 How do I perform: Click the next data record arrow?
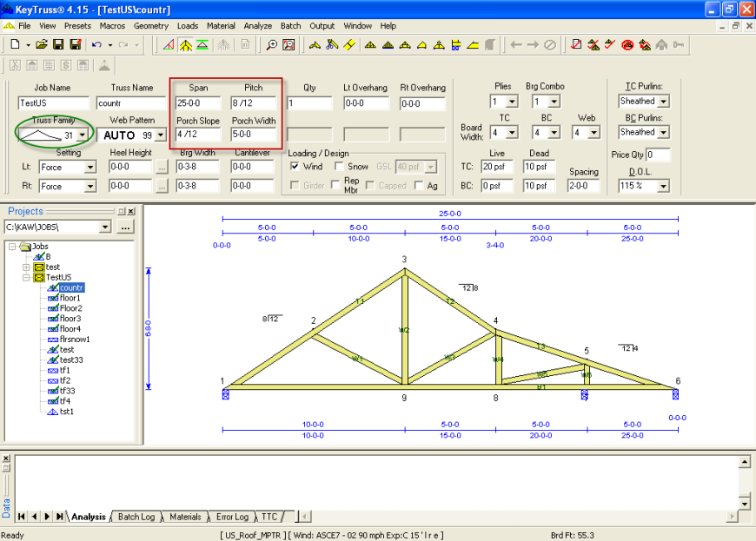click(x=47, y=517)
